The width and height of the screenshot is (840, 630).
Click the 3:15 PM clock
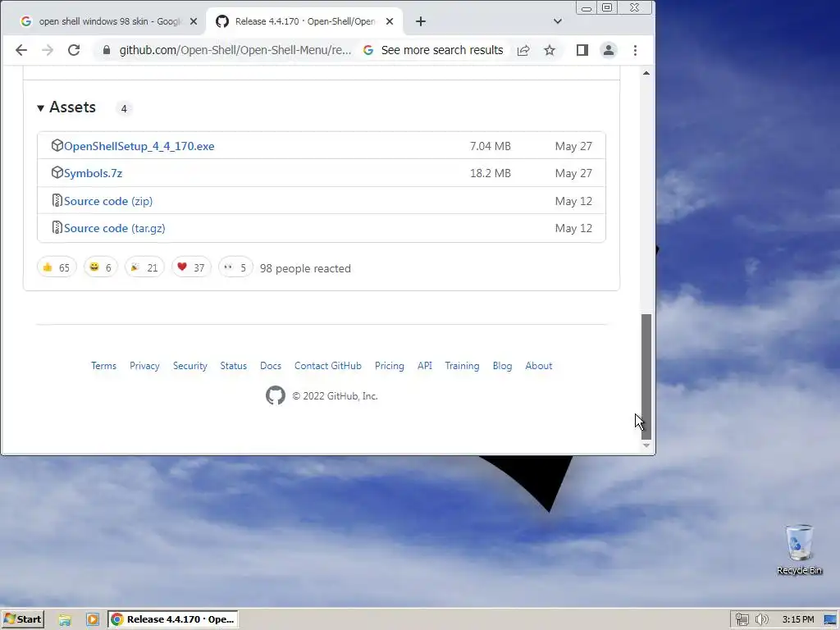tap(797, 620)
